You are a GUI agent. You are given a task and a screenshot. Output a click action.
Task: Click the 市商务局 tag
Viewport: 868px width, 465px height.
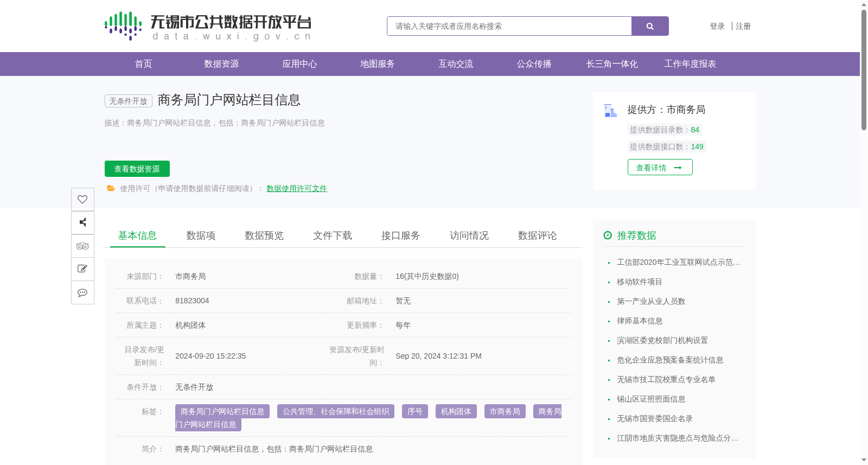pyautogui.click(x=505, y=411)
